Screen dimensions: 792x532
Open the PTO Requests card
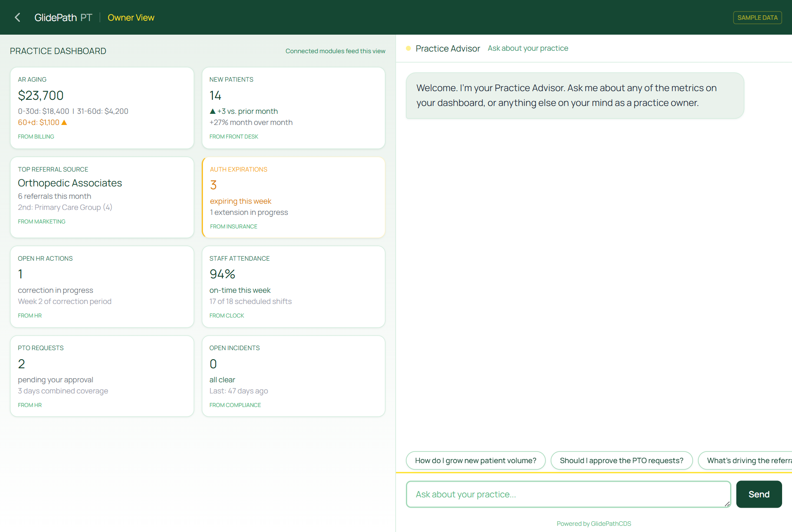click(102, 376)
